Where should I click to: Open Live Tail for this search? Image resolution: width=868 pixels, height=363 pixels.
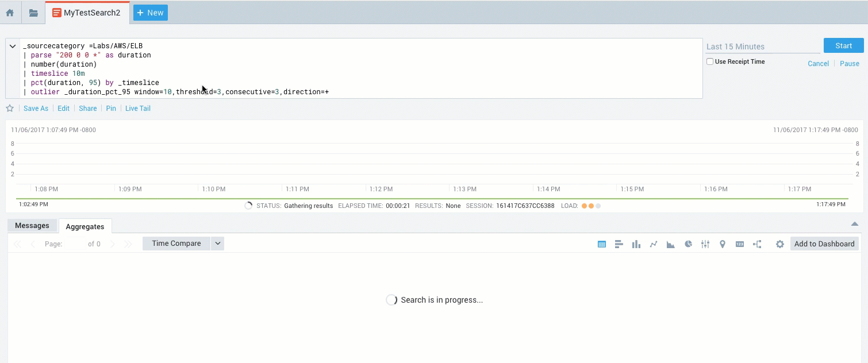(137, 108)
